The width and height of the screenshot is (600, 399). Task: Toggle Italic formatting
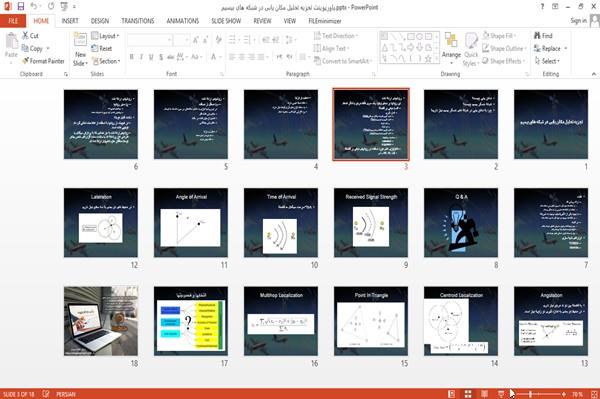coord(141,57)
